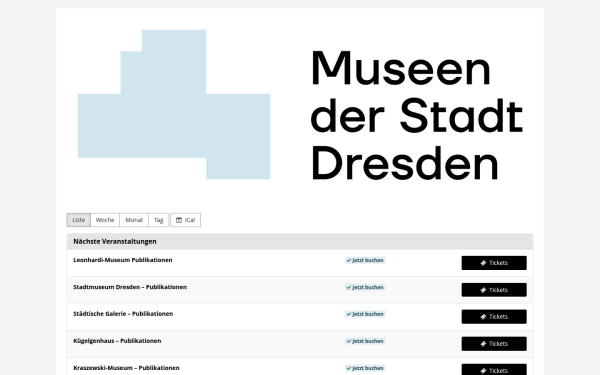
Task: Click 'Jetzt buchen' badge in Städtische Galerie row
Action: pos(365,314)
